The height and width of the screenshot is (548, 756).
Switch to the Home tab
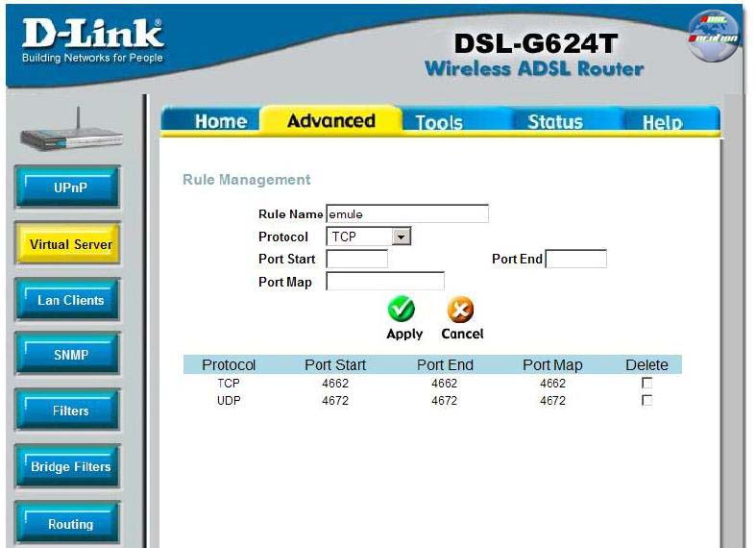coord(220,121)
